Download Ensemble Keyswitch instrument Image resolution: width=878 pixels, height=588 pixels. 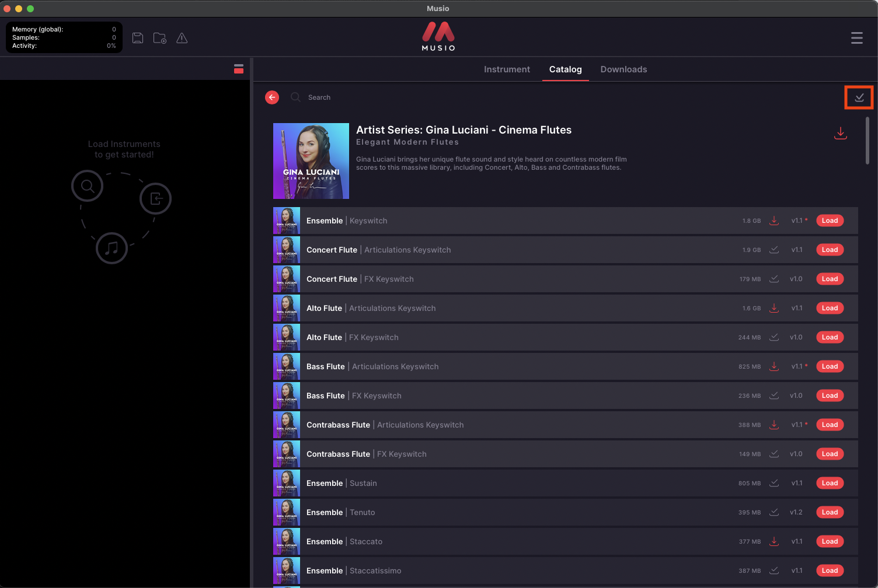(774, 220)
